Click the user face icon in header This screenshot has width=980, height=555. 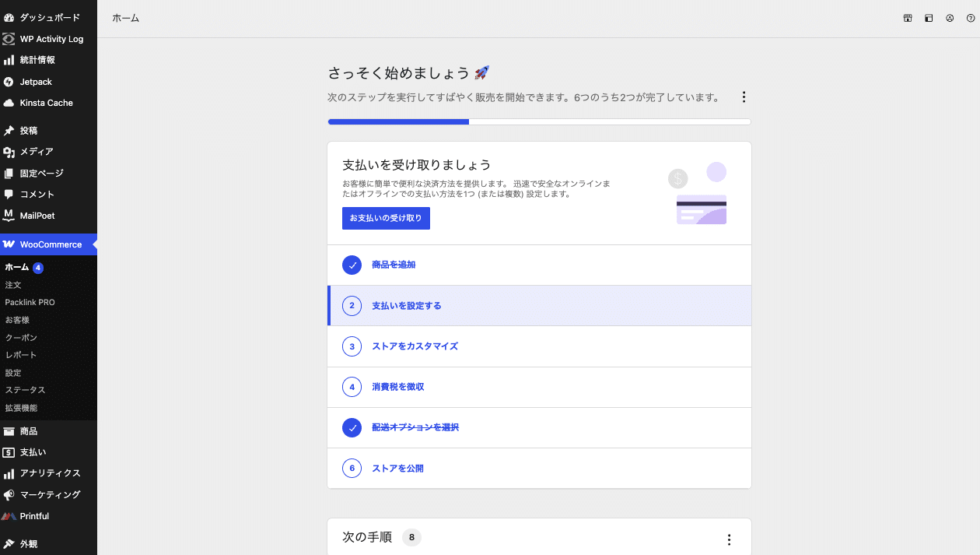tap(950, 18)
